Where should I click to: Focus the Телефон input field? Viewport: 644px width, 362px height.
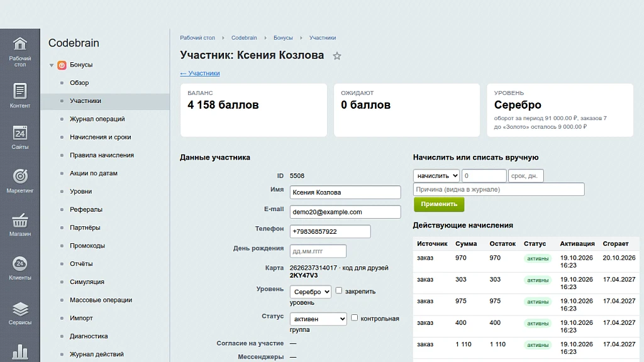pos(330,231)
